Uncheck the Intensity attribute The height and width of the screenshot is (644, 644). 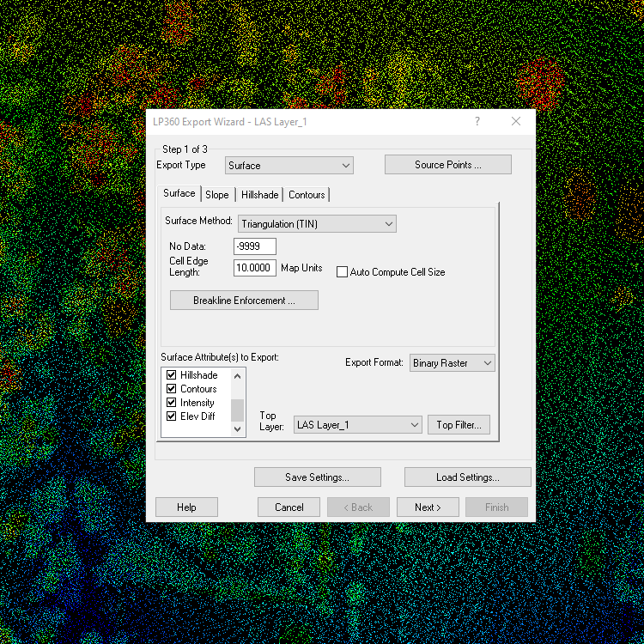tap(171, 403)
